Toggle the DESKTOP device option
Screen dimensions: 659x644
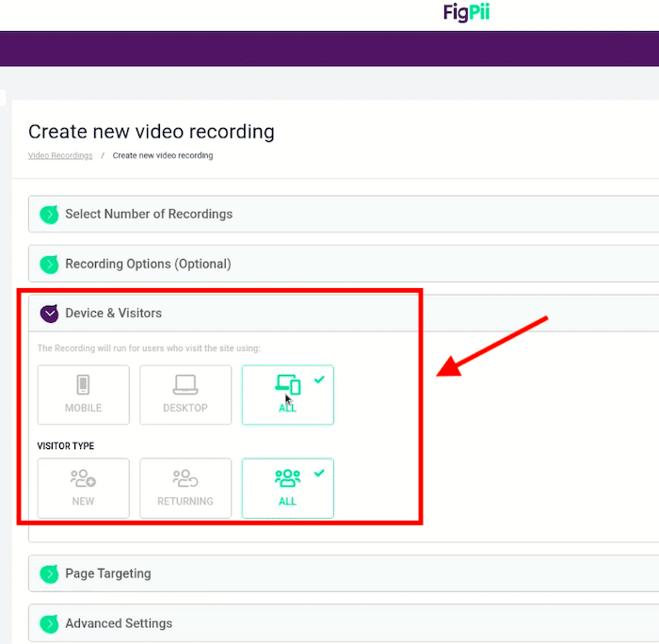click(x=185, y=394)
